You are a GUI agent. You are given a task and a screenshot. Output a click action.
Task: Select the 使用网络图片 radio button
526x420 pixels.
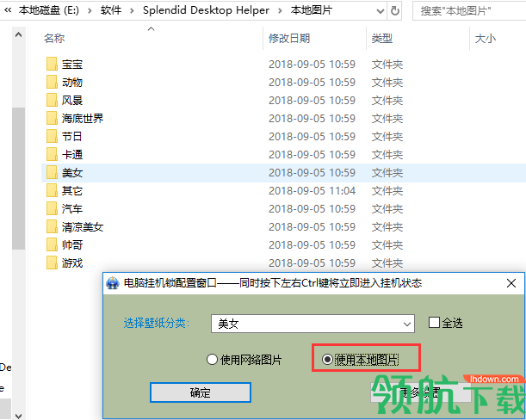(212, 360)
